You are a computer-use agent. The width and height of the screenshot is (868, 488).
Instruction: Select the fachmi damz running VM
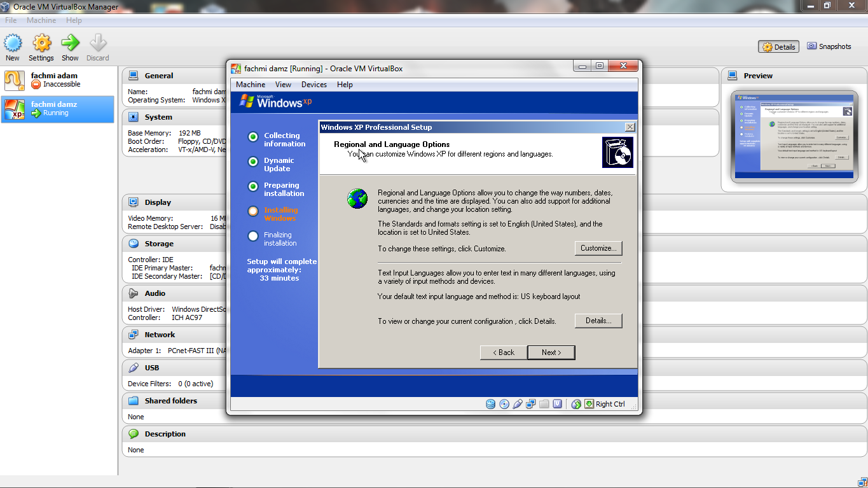(58, 109)
